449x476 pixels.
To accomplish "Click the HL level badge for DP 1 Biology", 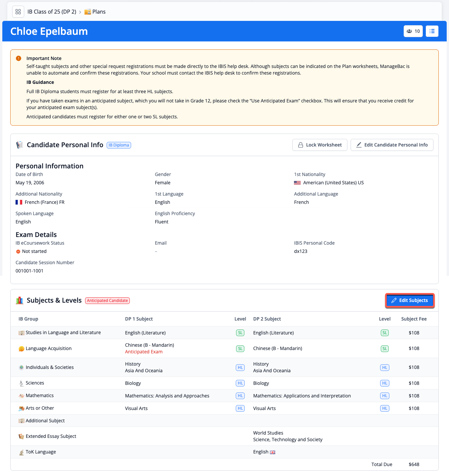I will (x=240, y=383).
